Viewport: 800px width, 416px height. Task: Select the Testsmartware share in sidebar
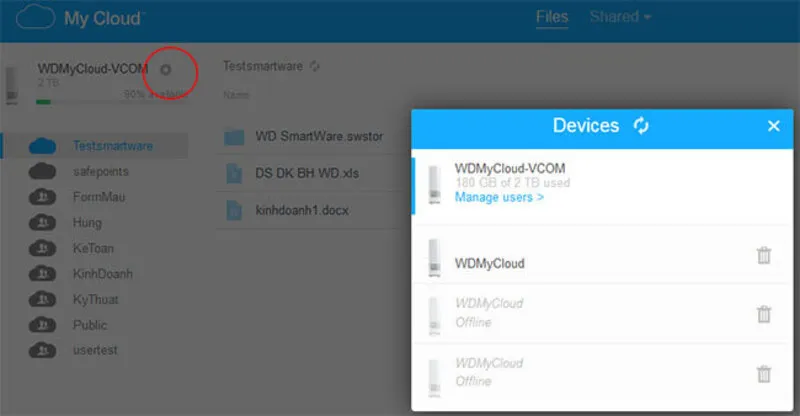tap(112, 146)
